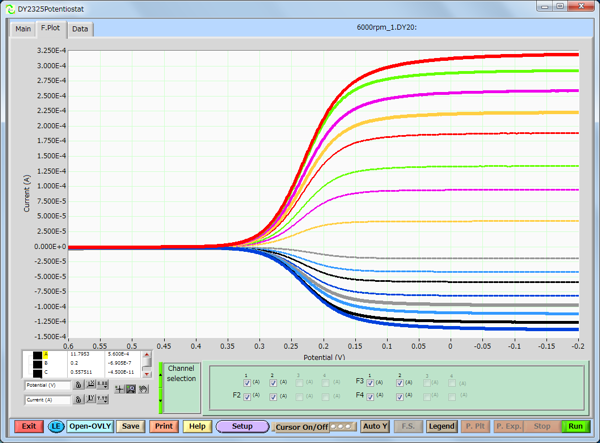
Task: Toggle F2 channel 2 checkbox
Action: (x=273, y=397)
